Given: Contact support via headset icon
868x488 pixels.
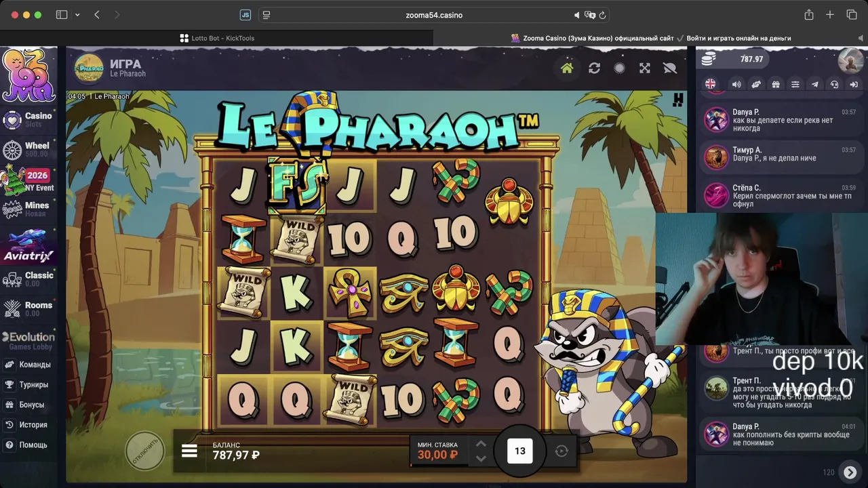Looking at the screenshot, I should (835, 84).
